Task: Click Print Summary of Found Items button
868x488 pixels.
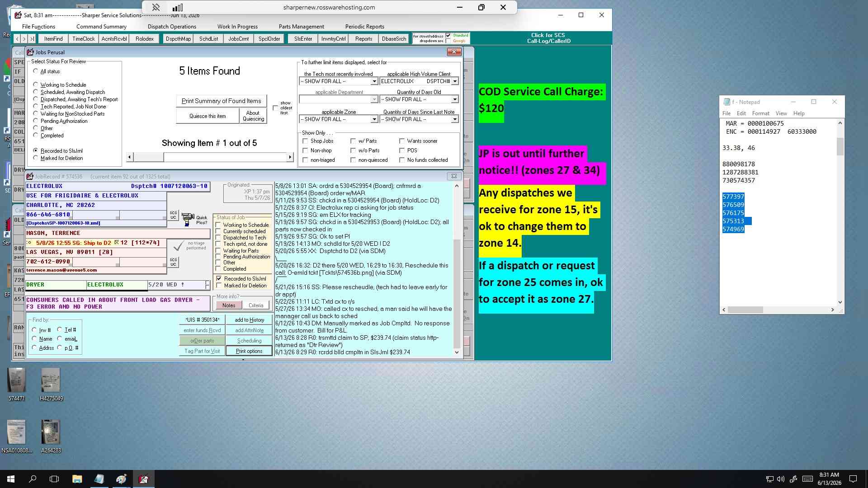Action: pos(221,101)
